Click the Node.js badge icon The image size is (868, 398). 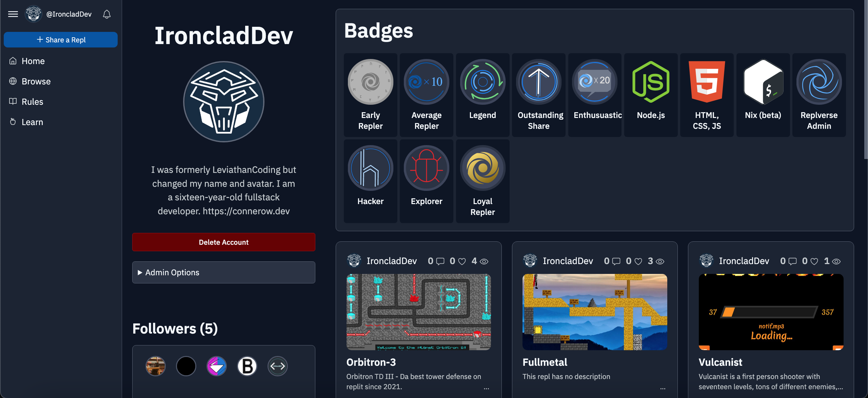pyautogui.click(x=651, y=82)
